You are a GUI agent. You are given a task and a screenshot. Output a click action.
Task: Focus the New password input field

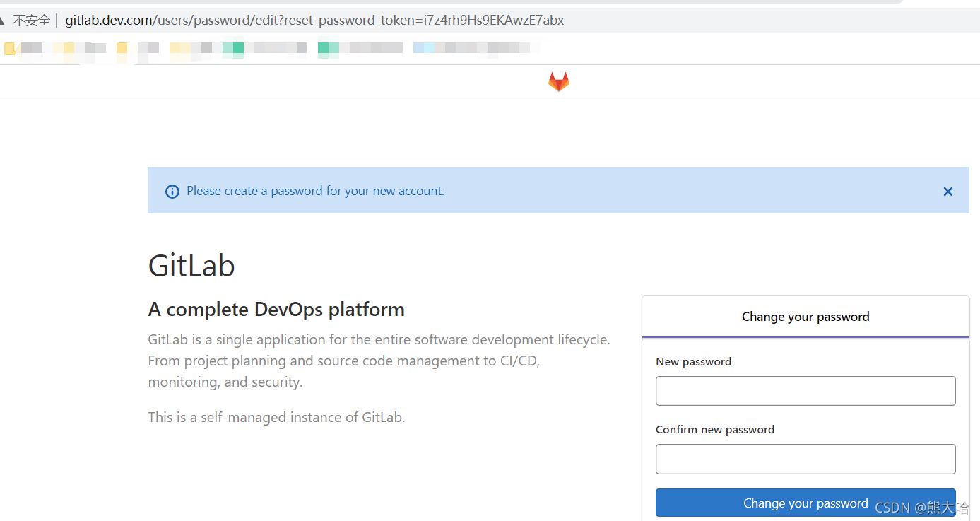tap(805, 390)
